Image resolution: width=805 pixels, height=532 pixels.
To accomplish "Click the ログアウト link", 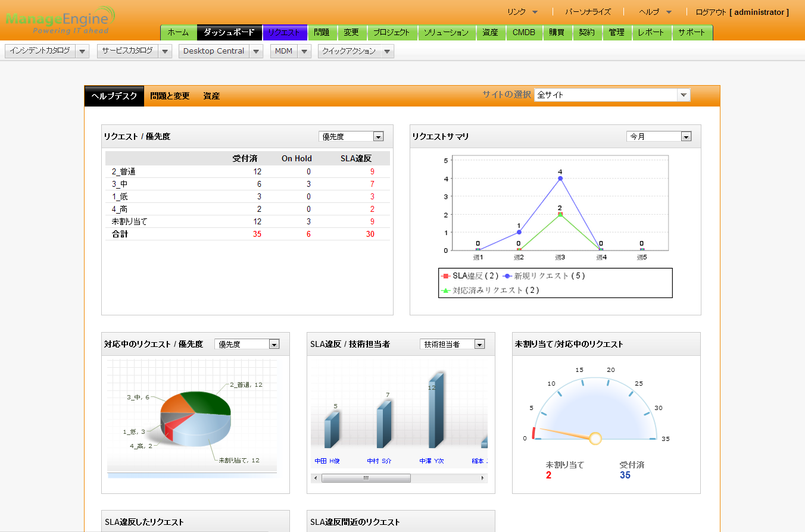I will tap(711, 12).
